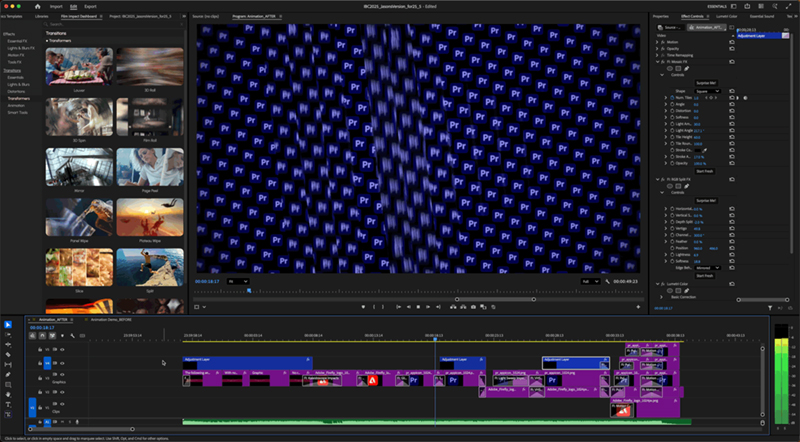Screen dimensions: 800x442
Task: Select the Razor tool in timeline toolbar
Action: pyautogui.click(x=7, y=354)
